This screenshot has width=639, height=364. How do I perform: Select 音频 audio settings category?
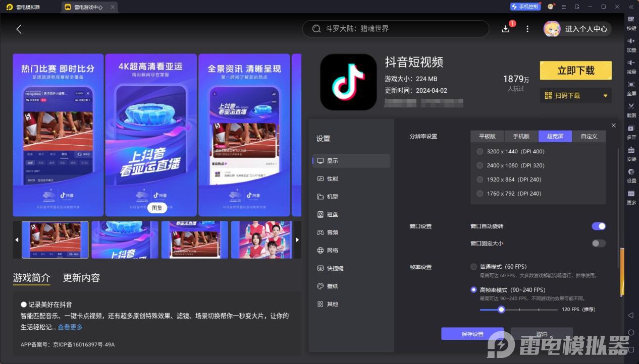[x=351, y=232]
